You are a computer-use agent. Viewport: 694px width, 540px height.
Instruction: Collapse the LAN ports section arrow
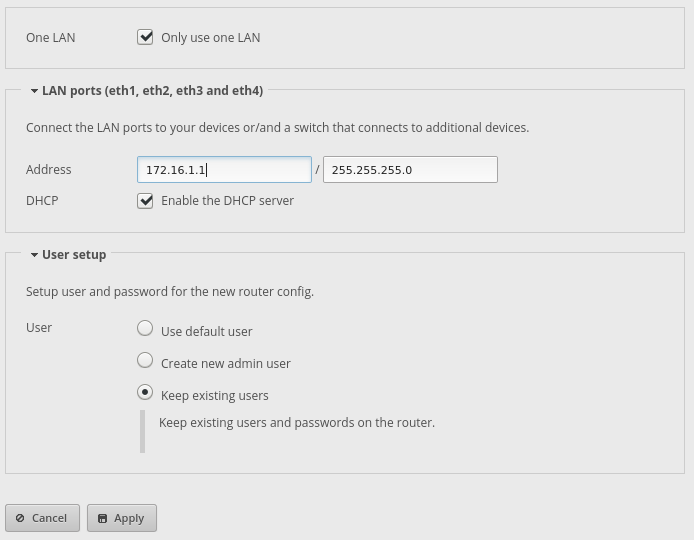(x=34, y=91)
